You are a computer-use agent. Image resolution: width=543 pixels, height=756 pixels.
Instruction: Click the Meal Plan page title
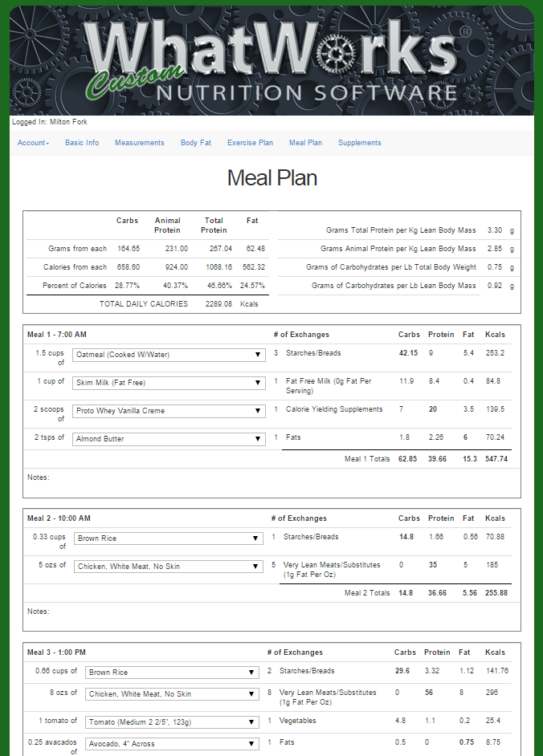[x=272, y=178]
